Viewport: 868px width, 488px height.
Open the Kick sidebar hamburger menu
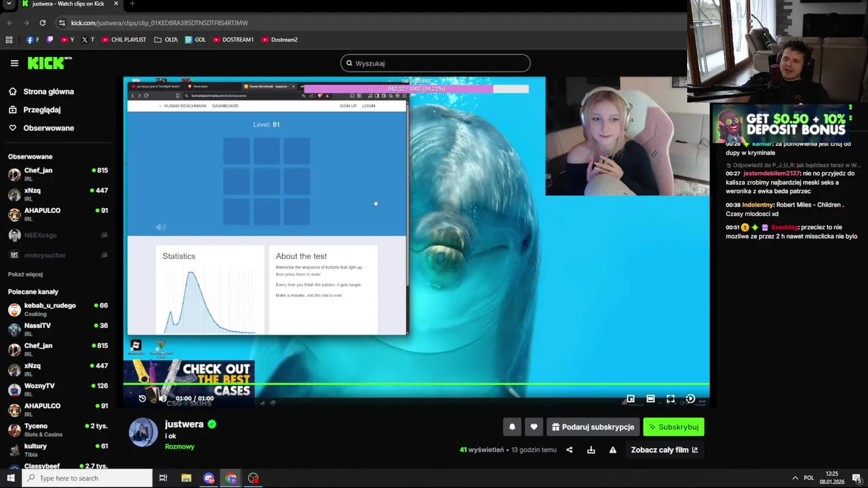pos(14,63)
